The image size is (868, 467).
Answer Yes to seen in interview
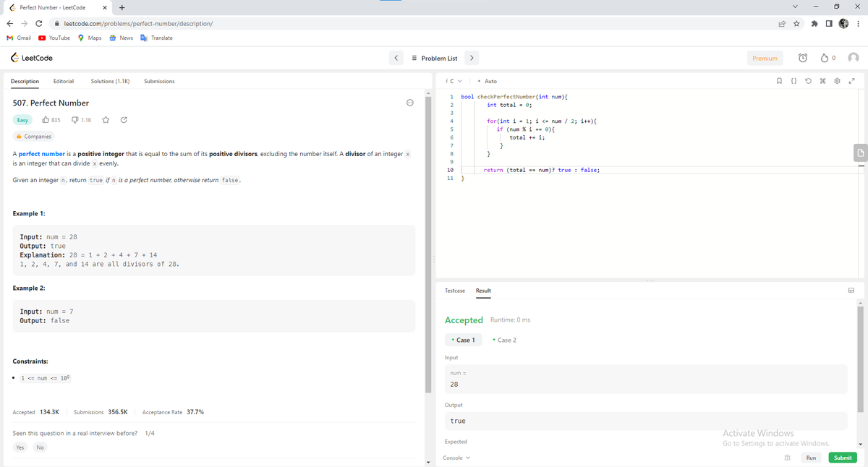(20, 447)
